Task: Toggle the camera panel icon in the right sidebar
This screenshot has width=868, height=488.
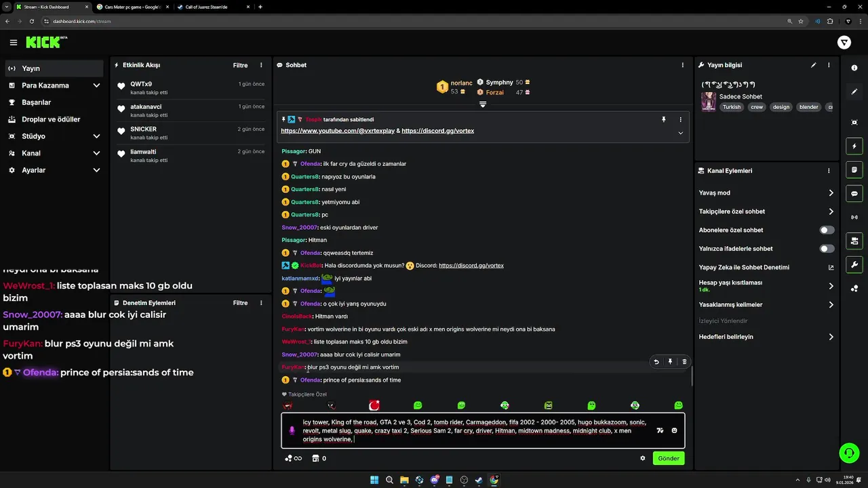Action: 854,241
